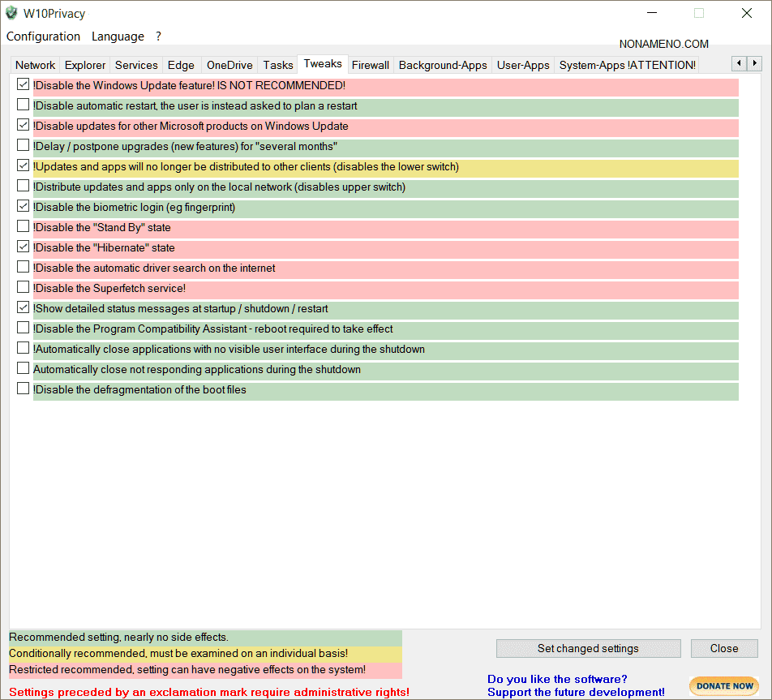Tick Disable automatic driver search on internet
The image size is (772, 700).
coord(23,267)
